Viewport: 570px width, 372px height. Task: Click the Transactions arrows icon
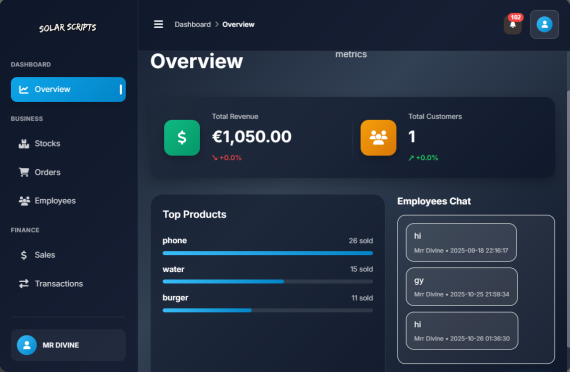pyautogui.click(x=24, y=284)
